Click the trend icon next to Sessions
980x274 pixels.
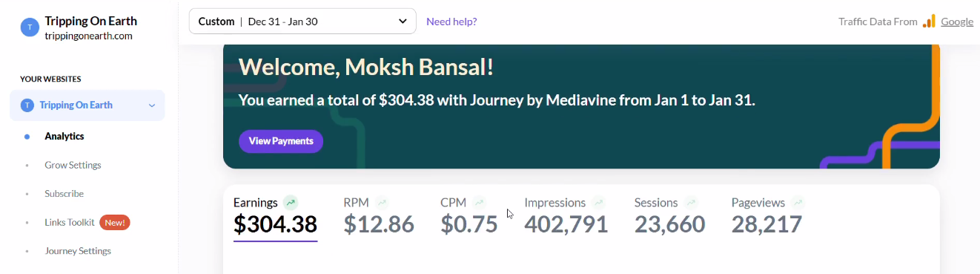pyautogui.click(x=691, y=202)
